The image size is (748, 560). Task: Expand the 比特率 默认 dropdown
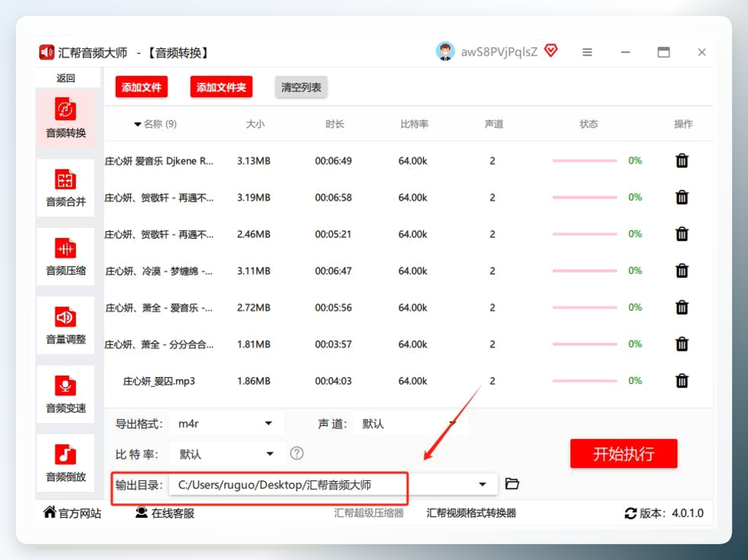coord(270,454)
